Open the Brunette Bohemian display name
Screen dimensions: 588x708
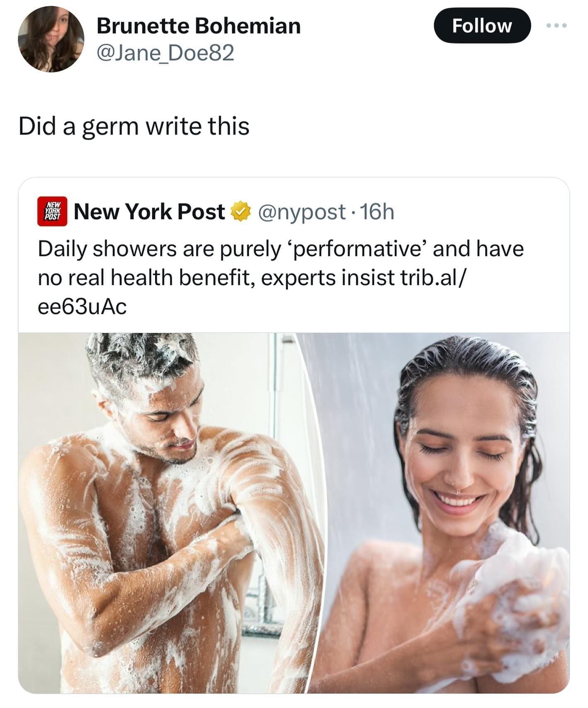coord(199,26)
